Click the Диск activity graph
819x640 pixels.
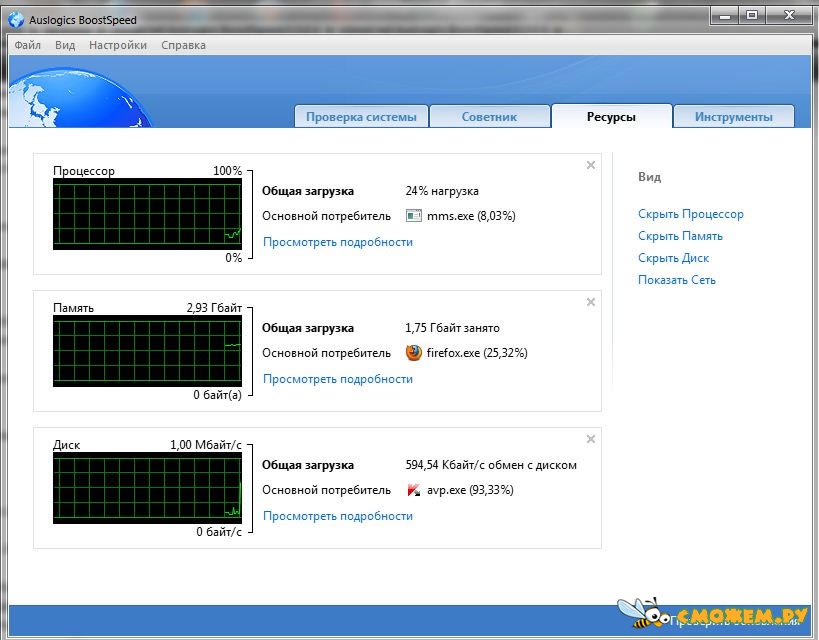click(147, 487)
